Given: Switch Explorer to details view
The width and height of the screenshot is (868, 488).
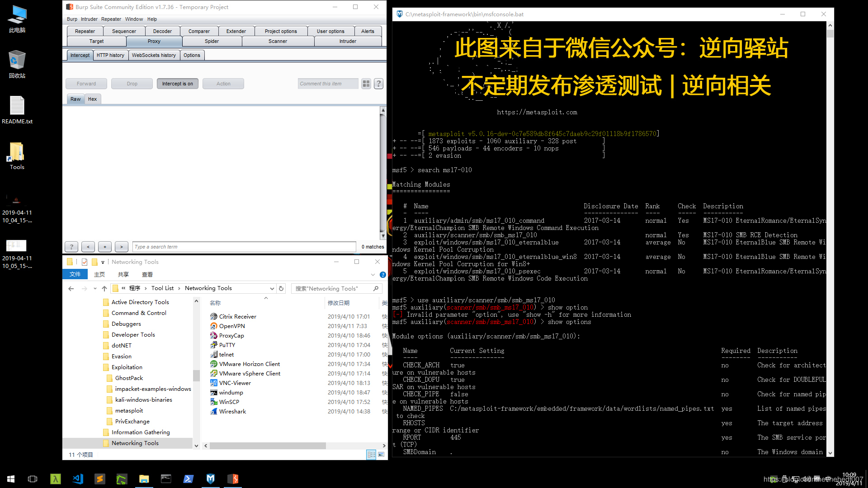Looking at the screenshot, I should click(x=371, y=455).
